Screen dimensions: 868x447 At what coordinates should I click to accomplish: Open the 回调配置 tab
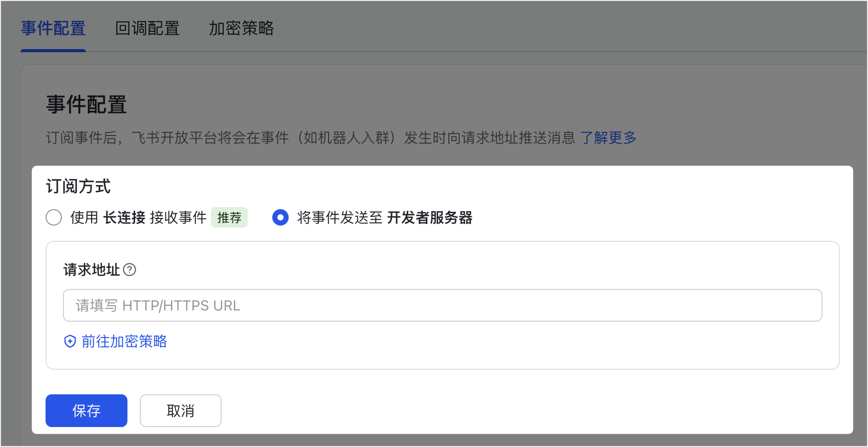coord(147,29)
